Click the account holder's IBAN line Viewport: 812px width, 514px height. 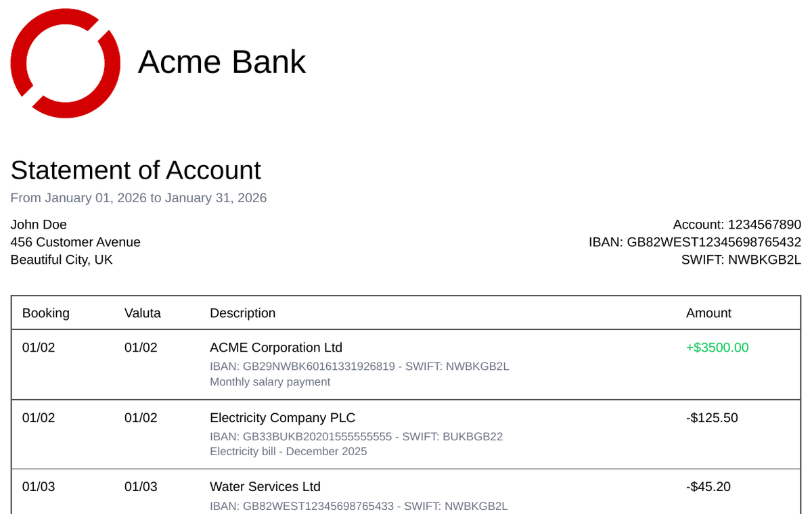(x=695, y=242)
